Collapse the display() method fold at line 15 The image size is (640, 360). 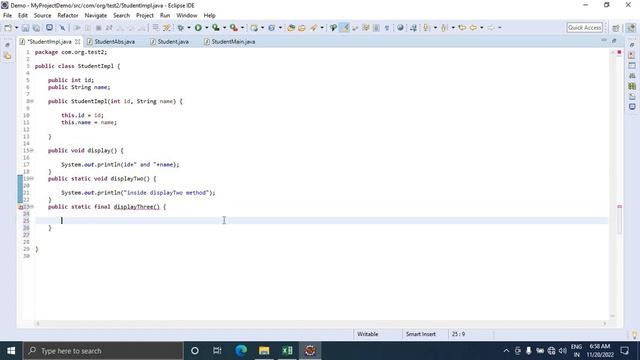[32, 151]
